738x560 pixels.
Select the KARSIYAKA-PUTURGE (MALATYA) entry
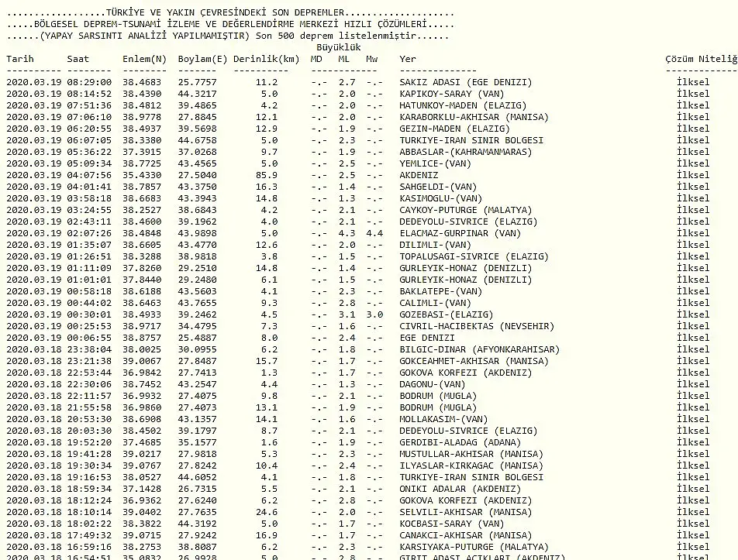474,547
